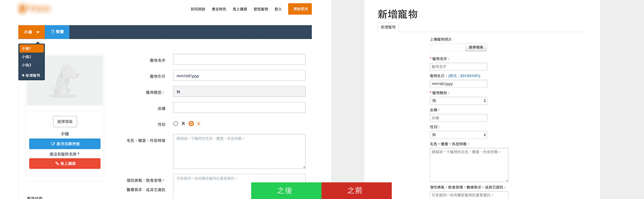Click the 個性脾氣 textarea on right page
This screenshot has height=199, width=644.
(x=469, y=195)
